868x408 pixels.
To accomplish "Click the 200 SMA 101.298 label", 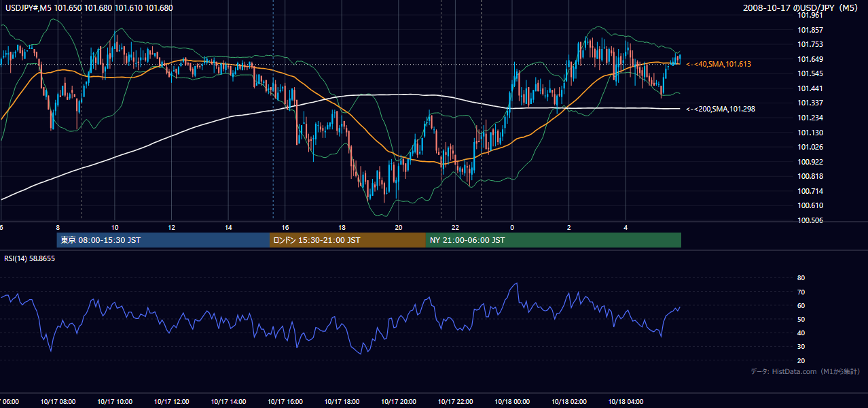I will 721,109.
